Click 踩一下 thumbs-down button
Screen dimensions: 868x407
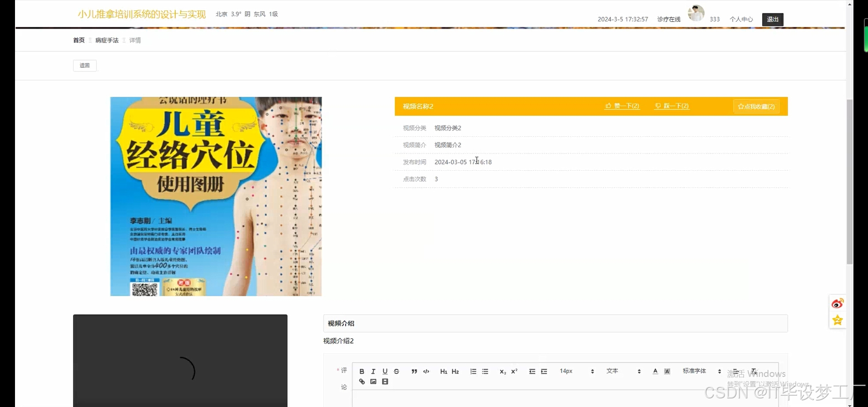coord(672,106)
